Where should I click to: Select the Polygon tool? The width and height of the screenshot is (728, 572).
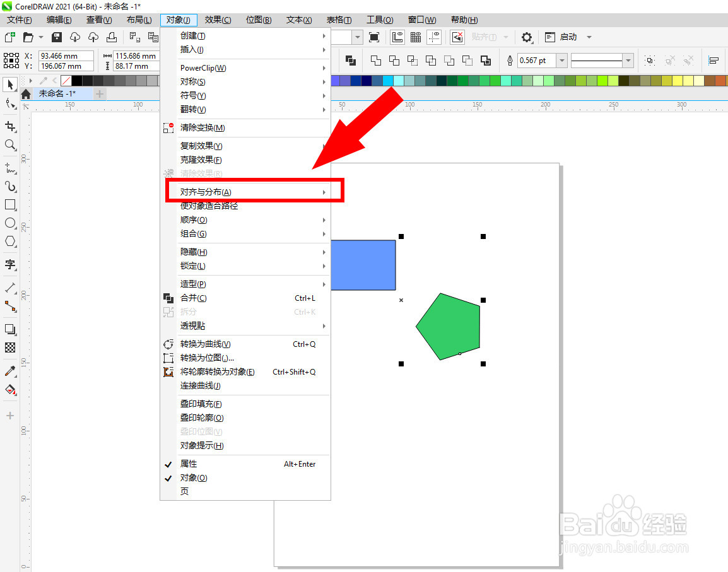(x=9, y=242)
